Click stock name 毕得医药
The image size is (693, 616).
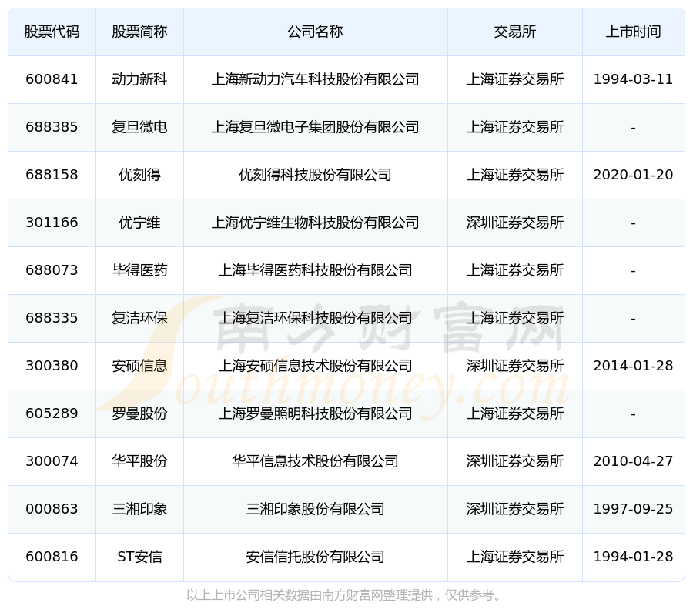tap(139, 270)
